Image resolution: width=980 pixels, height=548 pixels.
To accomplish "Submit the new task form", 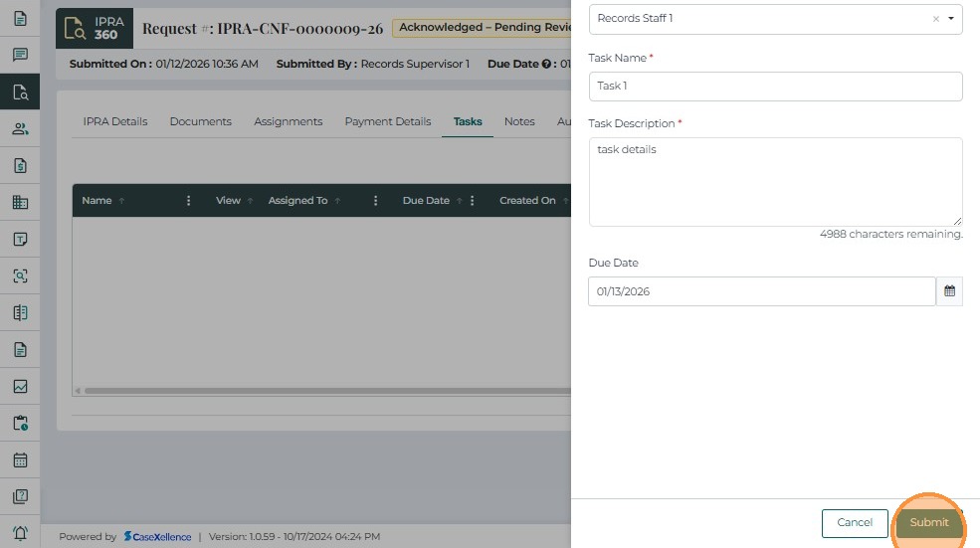I will (x=928, y=522).
